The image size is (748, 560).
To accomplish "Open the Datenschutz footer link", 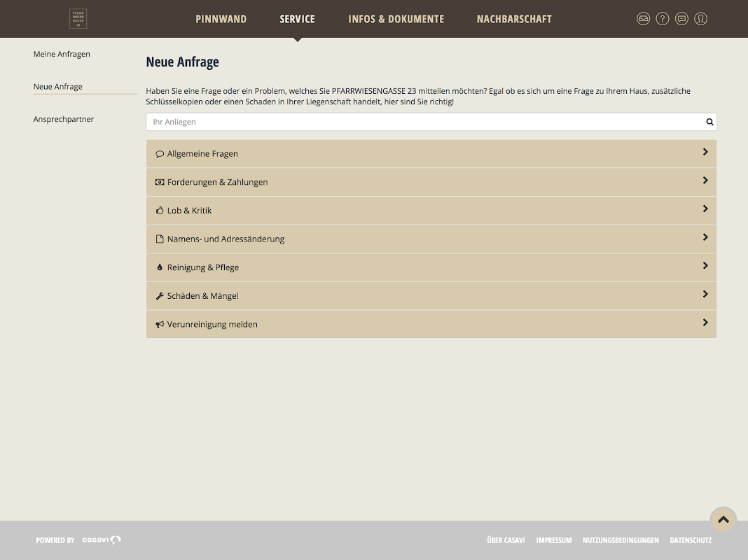I will (x=691, y=540).
